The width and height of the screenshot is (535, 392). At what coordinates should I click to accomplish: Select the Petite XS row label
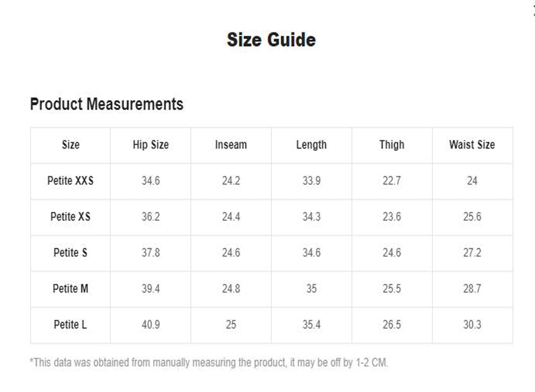70,217
